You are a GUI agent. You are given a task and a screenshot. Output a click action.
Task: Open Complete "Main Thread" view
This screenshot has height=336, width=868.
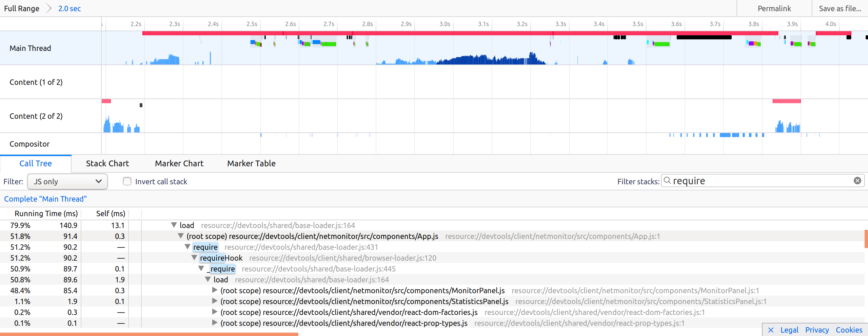pos(45,199)
